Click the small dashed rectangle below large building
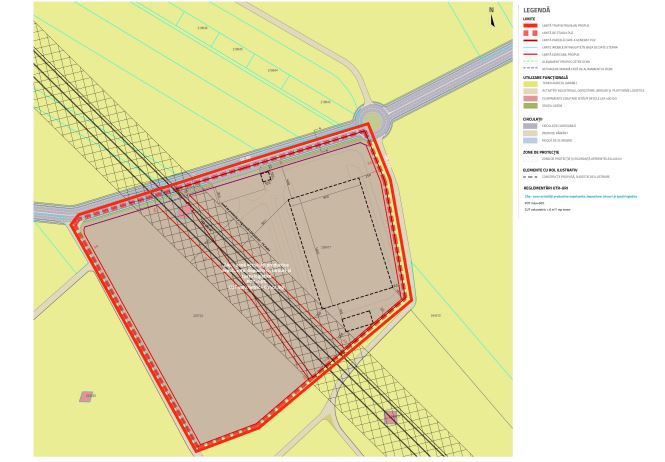The width and height of the screenshot is (665, 462). coord(357,322)
